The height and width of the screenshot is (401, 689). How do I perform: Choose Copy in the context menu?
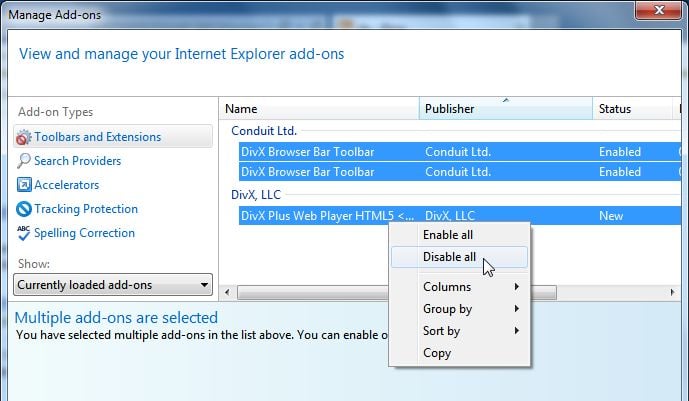coord(459,353)
